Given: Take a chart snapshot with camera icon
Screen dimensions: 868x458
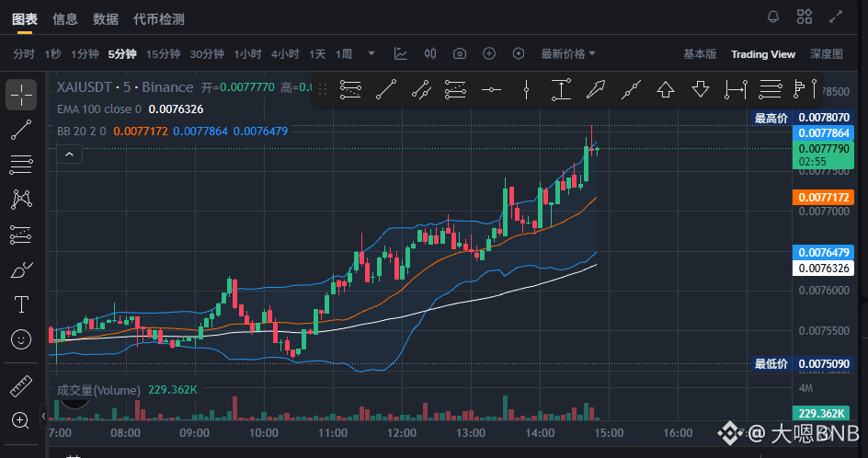Looking at the screenshot, I should point(460,53).
